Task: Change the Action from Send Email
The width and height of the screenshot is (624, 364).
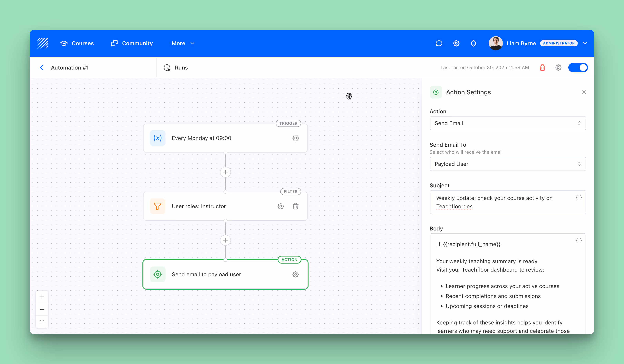Action: pyautogui.click(x=508, y=123)
